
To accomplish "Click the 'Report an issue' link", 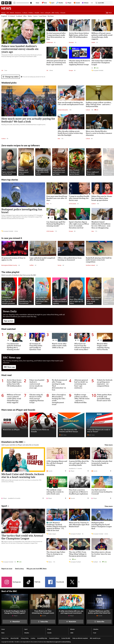I will pyautogui.click(x=7, y=569).
